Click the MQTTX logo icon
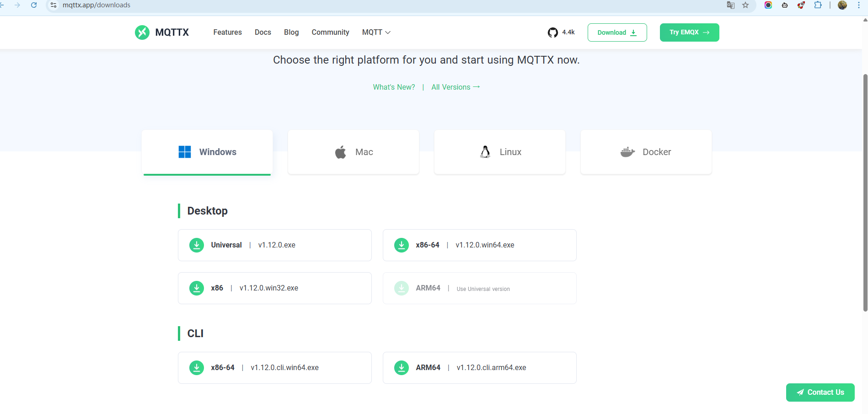Screen dimensions: 868x414 click(x=142, y=32)
